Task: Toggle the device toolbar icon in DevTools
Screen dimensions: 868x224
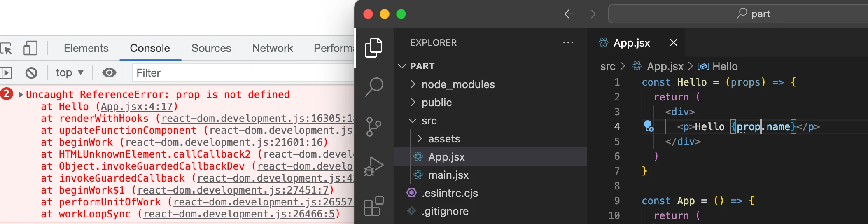Action: [x=30, y=48]
